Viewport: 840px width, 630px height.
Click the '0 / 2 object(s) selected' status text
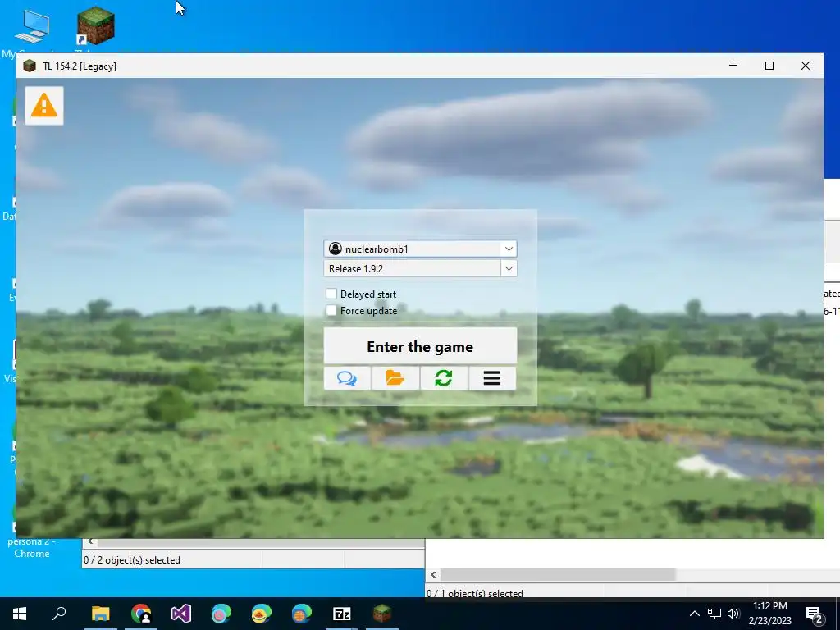tap(132, 559)
